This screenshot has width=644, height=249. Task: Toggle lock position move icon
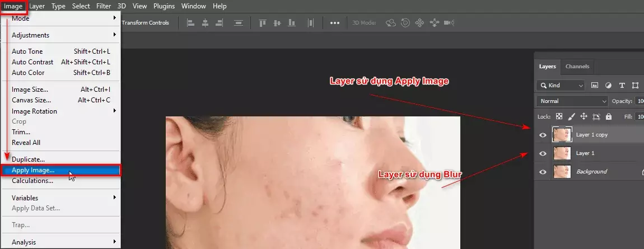(584, 116)
